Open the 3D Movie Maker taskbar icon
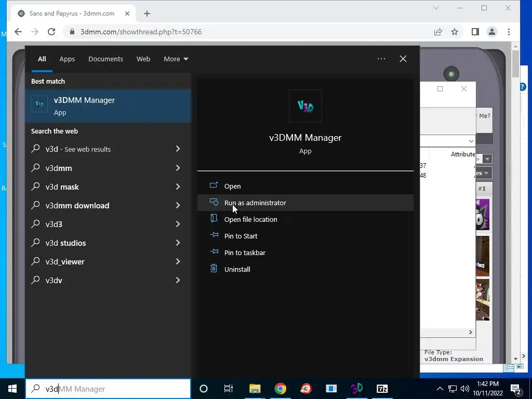 pos(356,389)
